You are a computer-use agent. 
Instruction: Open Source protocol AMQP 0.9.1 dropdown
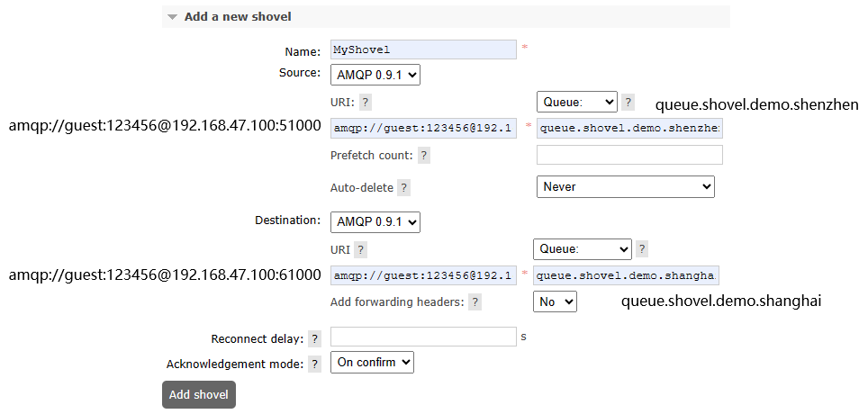point(375,75)
